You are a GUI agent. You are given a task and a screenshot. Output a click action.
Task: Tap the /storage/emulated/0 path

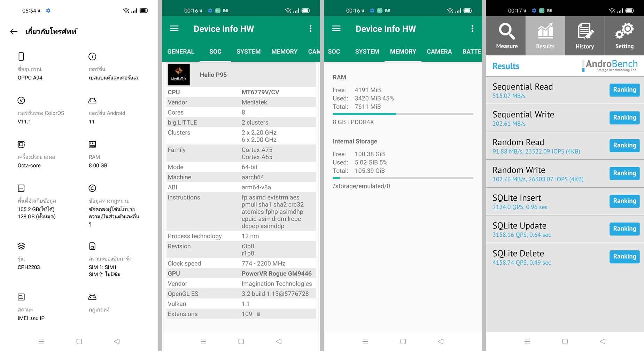[361, 186]
